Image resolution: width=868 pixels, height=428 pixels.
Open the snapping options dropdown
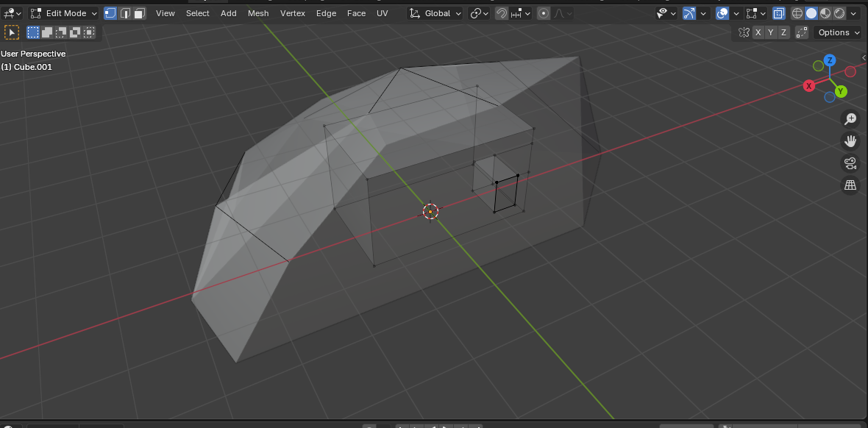coord(520,13)
